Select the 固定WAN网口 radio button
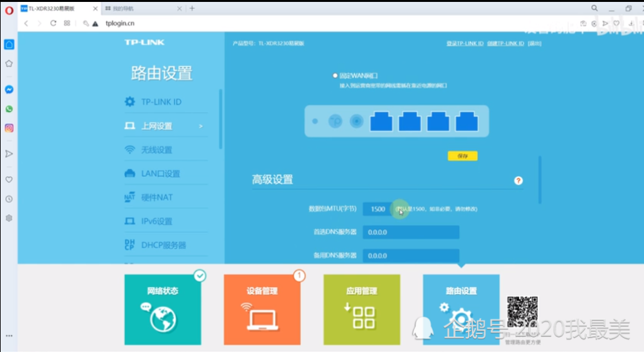The height and width of the screenshot is (352, 644). coord(335,75)
